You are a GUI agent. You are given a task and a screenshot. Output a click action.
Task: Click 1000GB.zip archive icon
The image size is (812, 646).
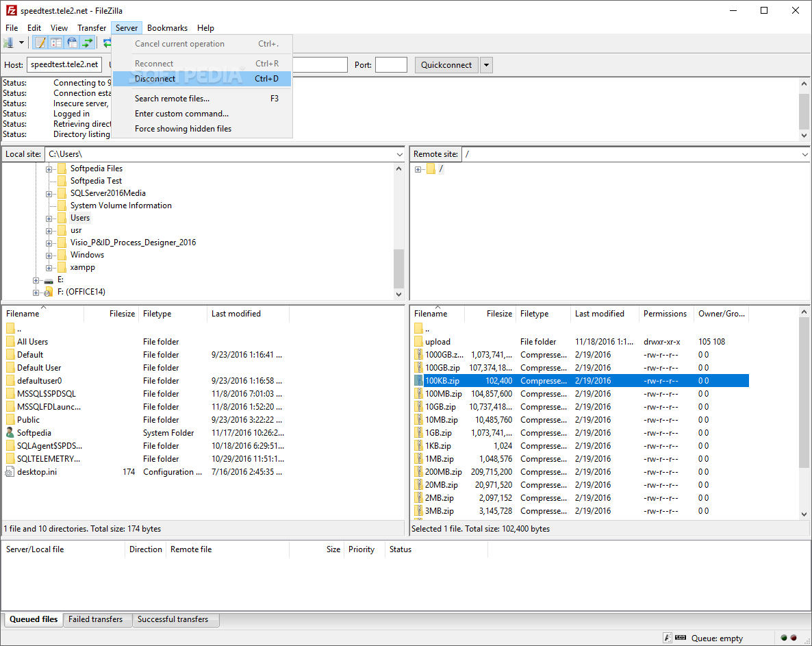418,355
